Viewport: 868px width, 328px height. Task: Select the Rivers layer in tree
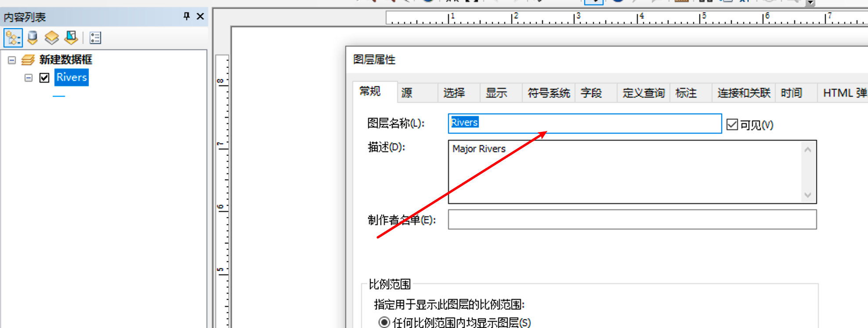coord(72,77)
